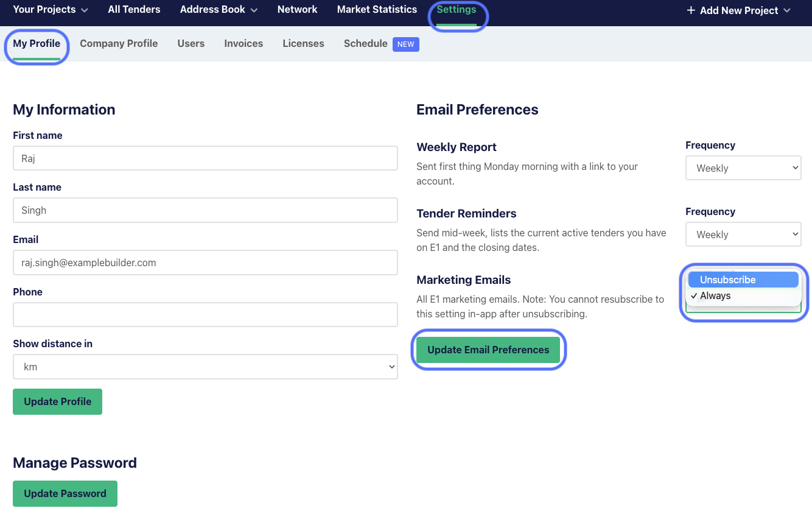Open the Licenses tab
This screenshot has height=522, width=812.
303,44
